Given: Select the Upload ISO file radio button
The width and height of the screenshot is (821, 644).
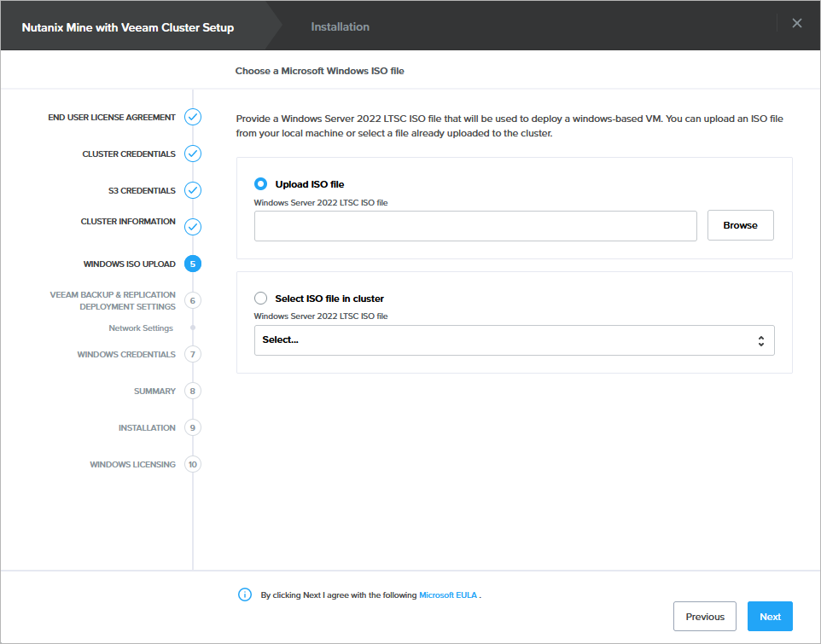Looking at the screenshot, I should (x=261, y=183).
